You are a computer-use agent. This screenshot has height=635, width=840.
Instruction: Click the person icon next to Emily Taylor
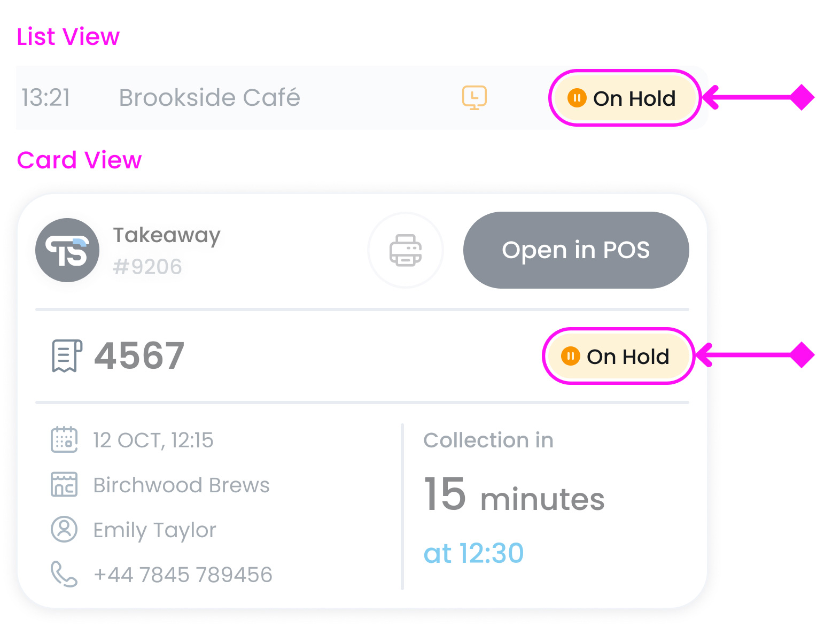click(x=64, y=529)
